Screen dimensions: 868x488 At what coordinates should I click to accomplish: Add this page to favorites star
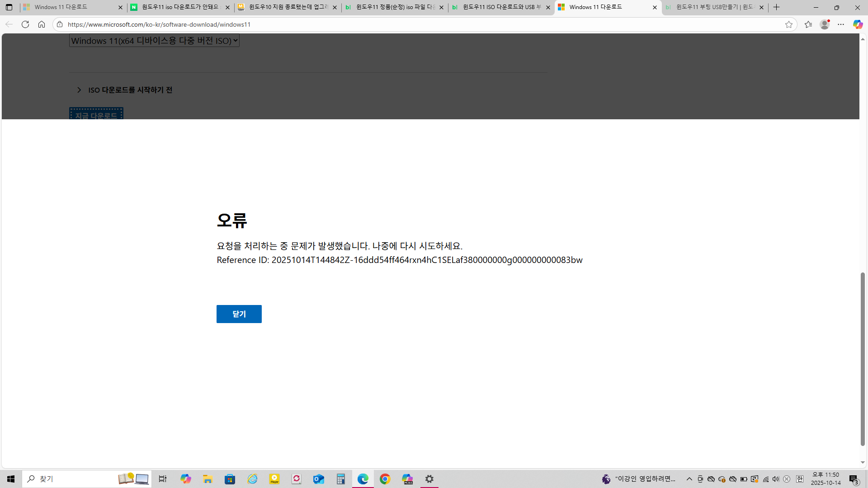tap(789, 24)
